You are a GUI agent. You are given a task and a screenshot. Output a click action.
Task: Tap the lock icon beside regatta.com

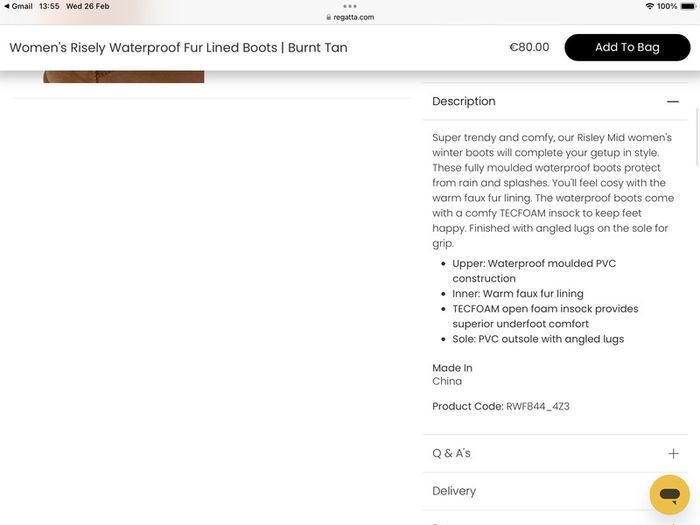pos(329,17)
